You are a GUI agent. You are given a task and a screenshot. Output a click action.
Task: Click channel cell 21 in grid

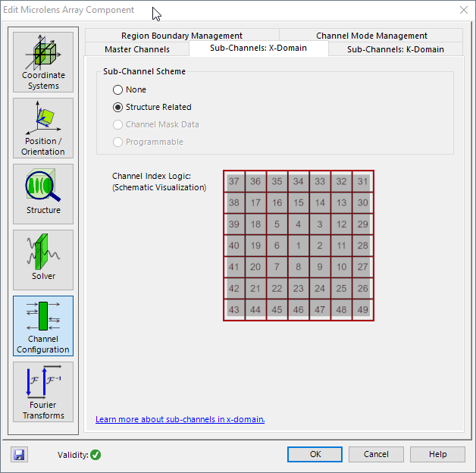click(255, 288)
